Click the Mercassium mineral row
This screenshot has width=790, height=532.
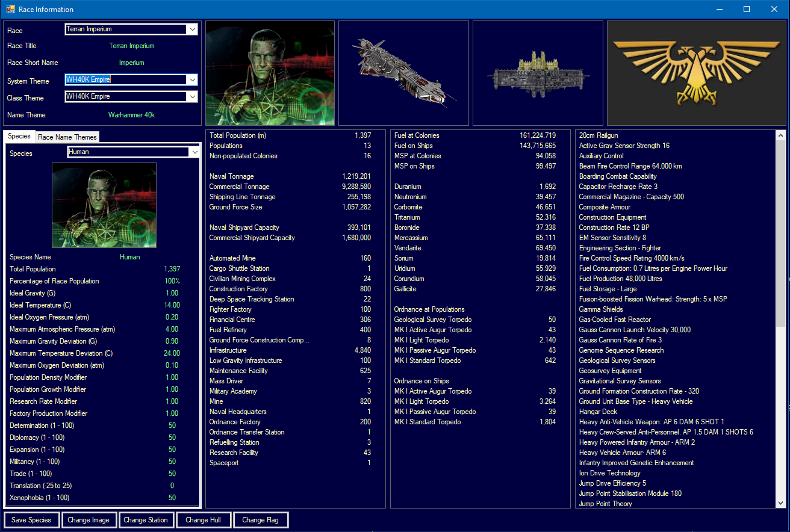[475, 238]
